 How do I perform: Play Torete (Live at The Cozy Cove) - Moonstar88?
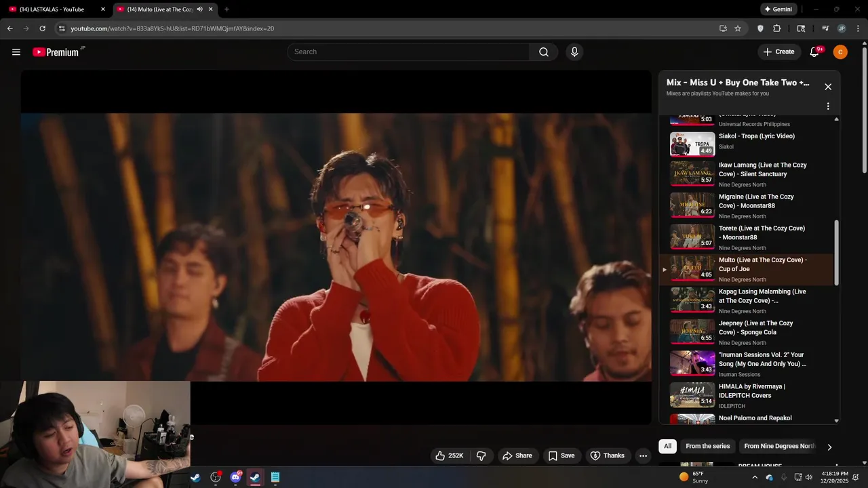coord(746,237)
